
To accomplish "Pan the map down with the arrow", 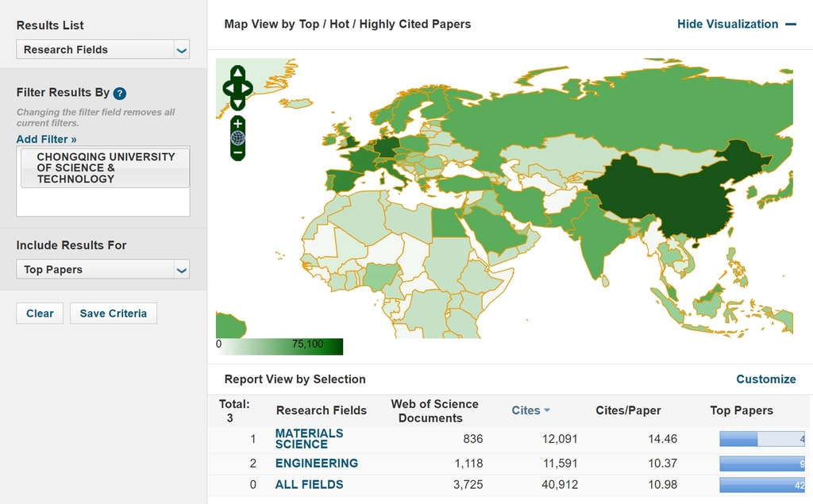I will coord(237,102).
